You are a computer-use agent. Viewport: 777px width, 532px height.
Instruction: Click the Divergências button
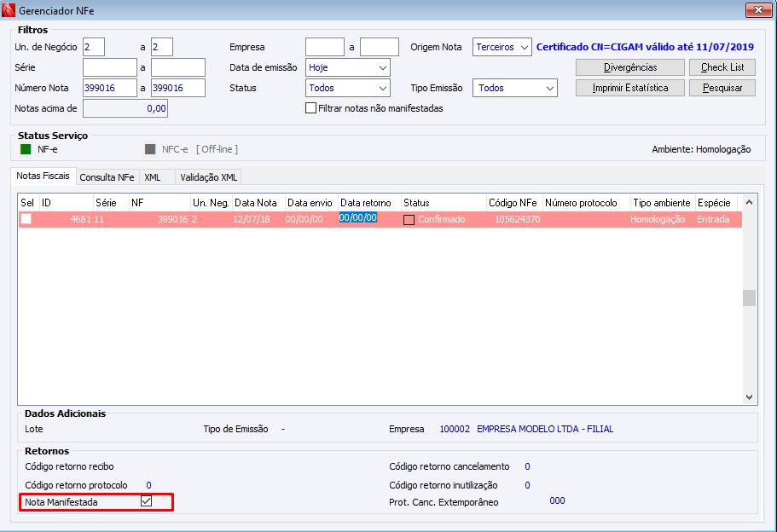click(x=630, y=67)
